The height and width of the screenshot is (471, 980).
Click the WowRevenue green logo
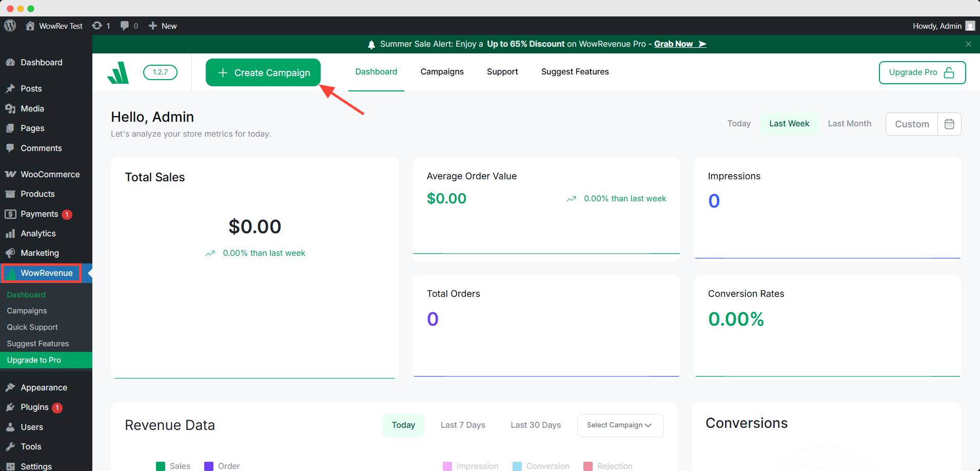[x=118, y=72]
